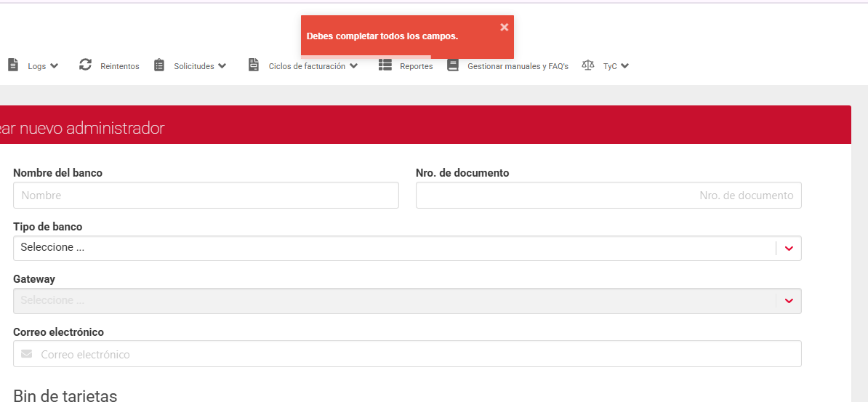Click the Solicitudes clipboard icon
This screenshot has height=402, width=868.
tap(159, 65)
